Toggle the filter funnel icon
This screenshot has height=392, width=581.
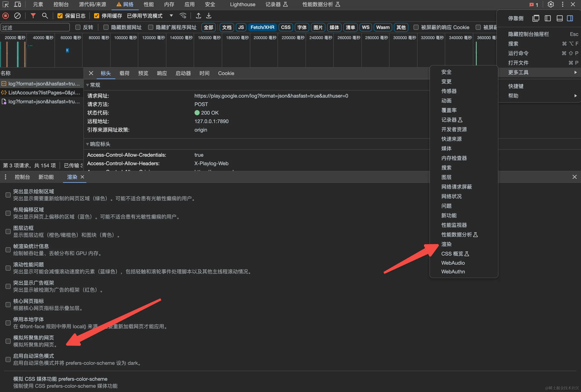point(33,16)
